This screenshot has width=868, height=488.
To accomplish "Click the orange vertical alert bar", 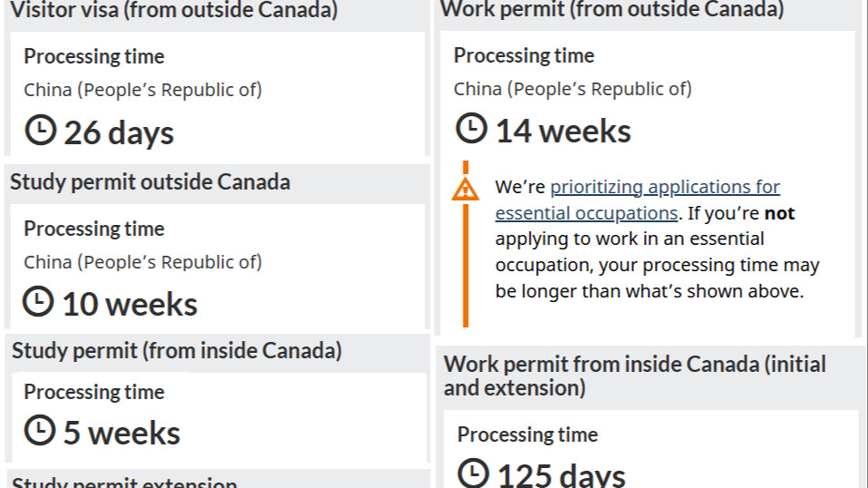I will click(x=465, y=244).
